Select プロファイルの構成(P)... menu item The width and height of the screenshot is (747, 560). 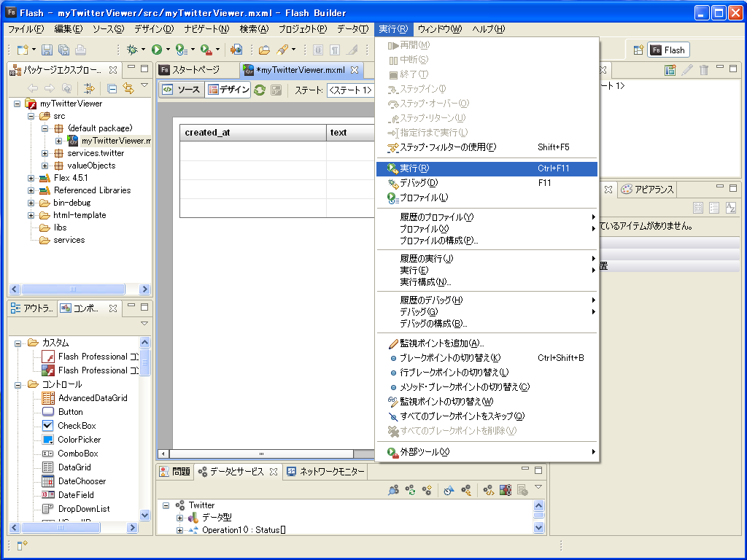click(487, 241)
